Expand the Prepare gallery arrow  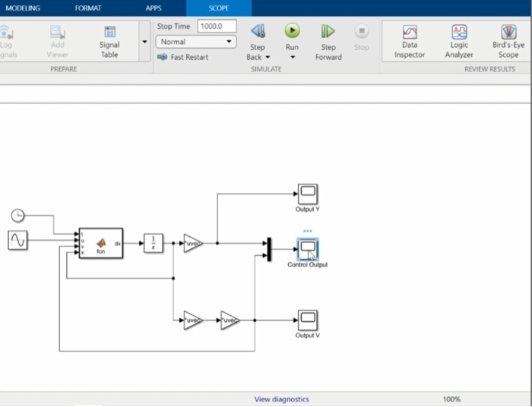click(144, 42)
